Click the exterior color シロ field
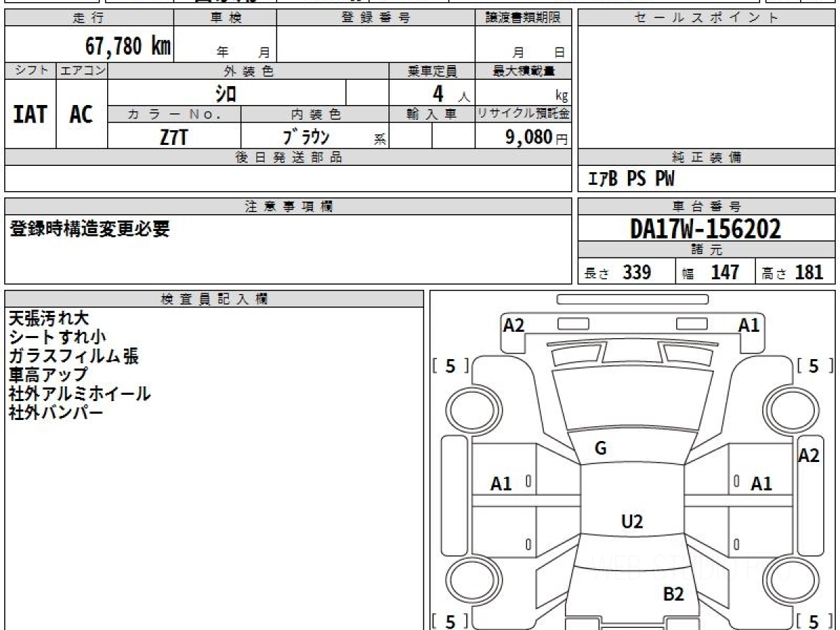 pos(226,94)
